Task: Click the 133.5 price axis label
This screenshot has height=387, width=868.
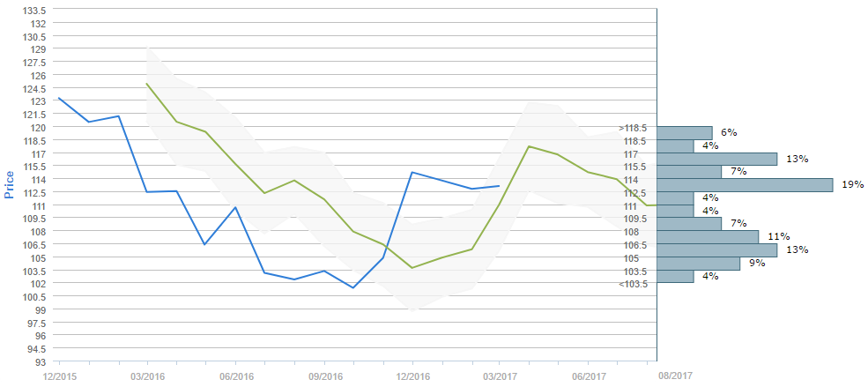Action: click(32, 11)
